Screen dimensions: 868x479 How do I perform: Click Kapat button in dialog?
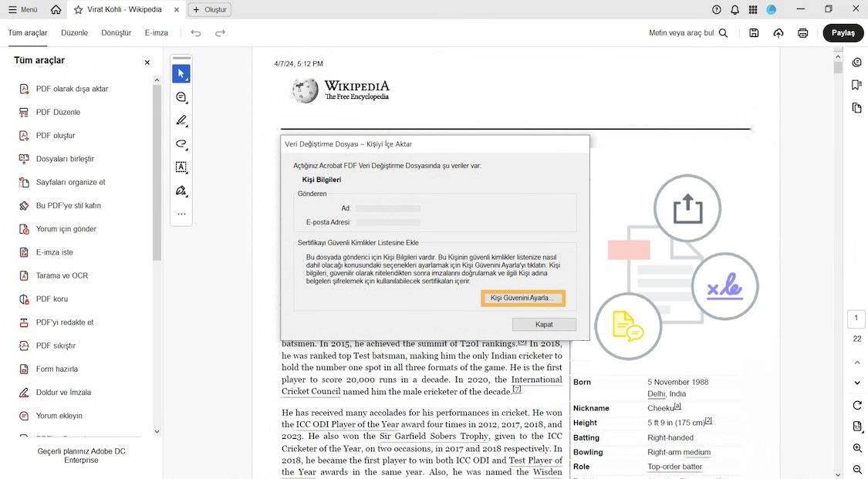click(x=544, y=324)
